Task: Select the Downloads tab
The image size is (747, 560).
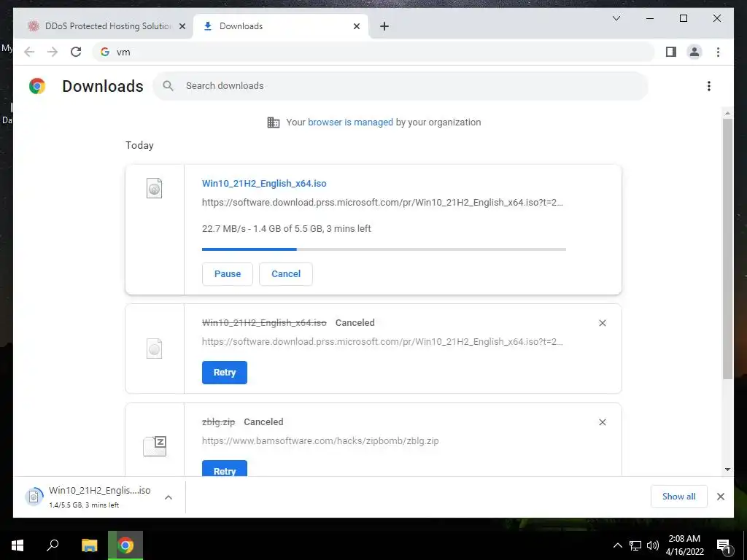Action: pos(281,26)
